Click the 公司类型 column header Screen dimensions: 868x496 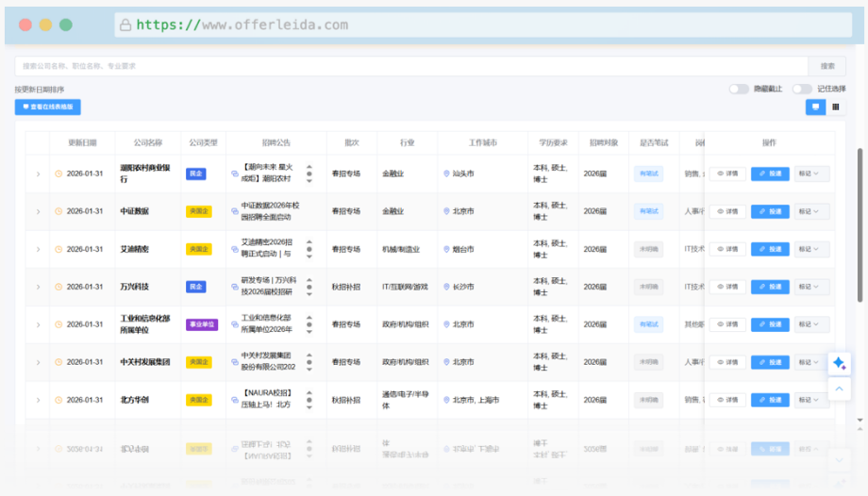[x=203, y=143]
